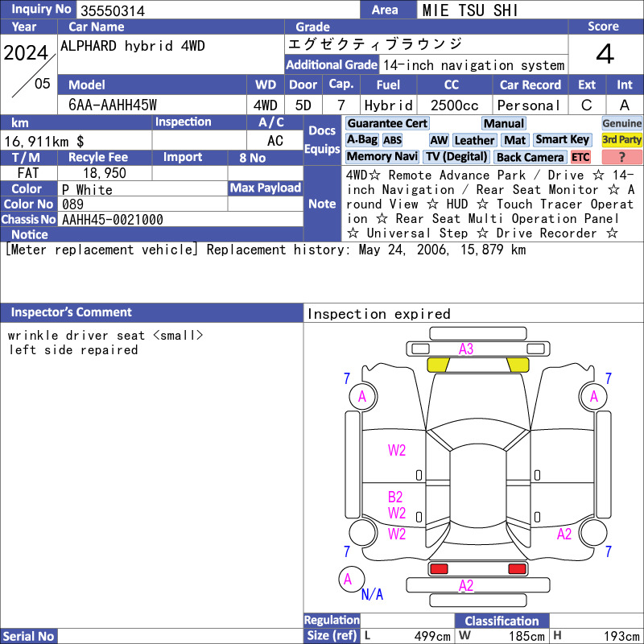This screenshot has width=644, height=644.
Task: Select the A-Bag equipment badge
Action: (361, 140)
